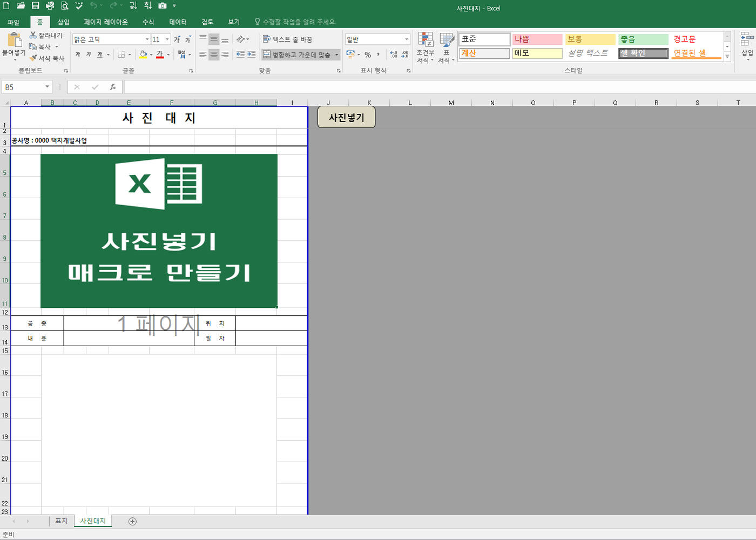Apply the 좋음 cell style

643,39
